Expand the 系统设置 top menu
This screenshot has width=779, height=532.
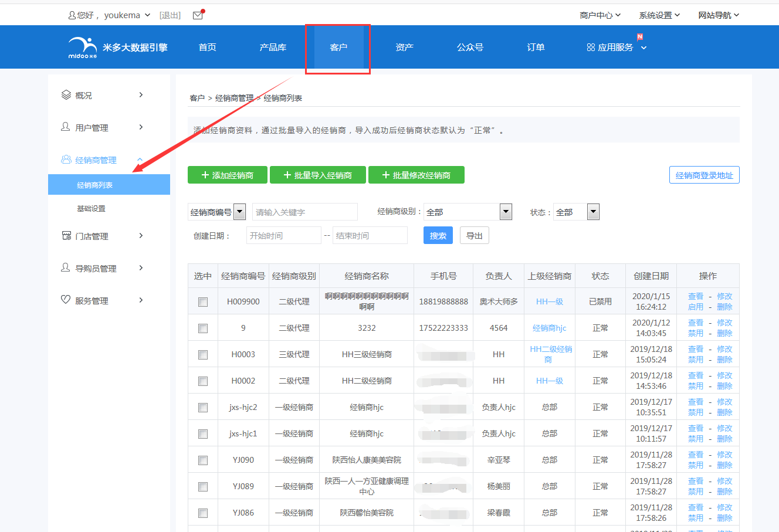659,15
